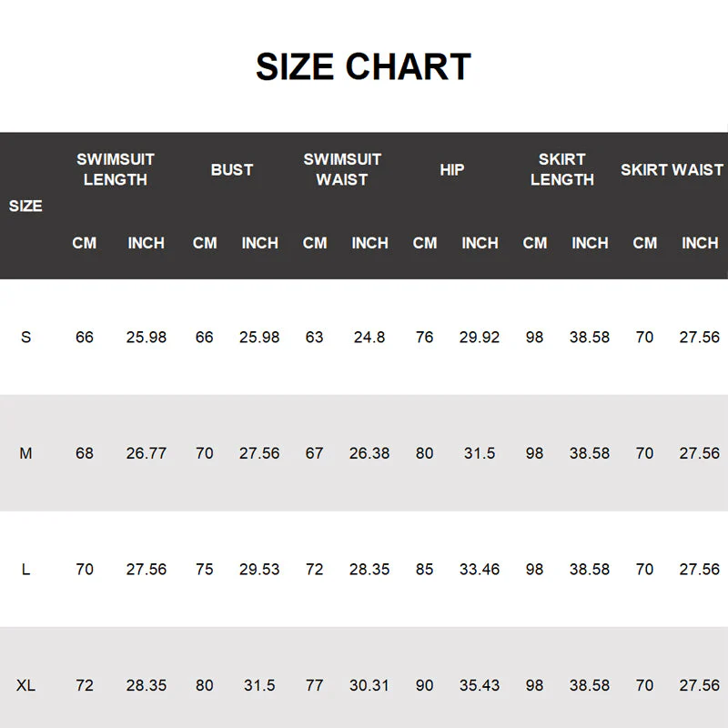
Task: Select the size M row label
Action: coord(25,452)
